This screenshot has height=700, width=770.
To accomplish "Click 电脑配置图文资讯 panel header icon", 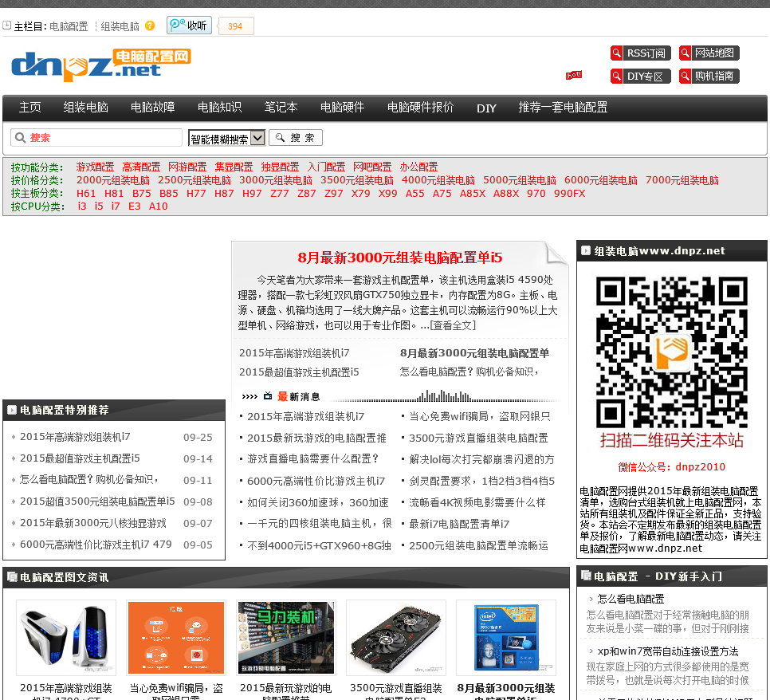I will (12, 576).
